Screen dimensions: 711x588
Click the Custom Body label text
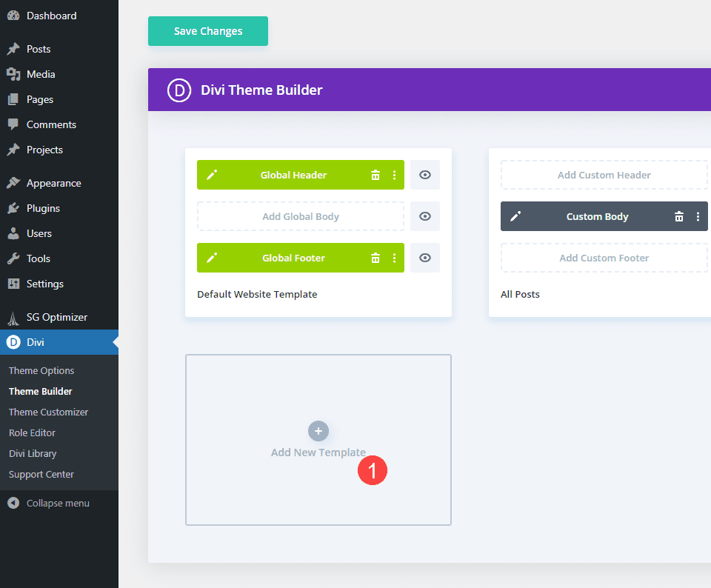click(x=597, y=216)
